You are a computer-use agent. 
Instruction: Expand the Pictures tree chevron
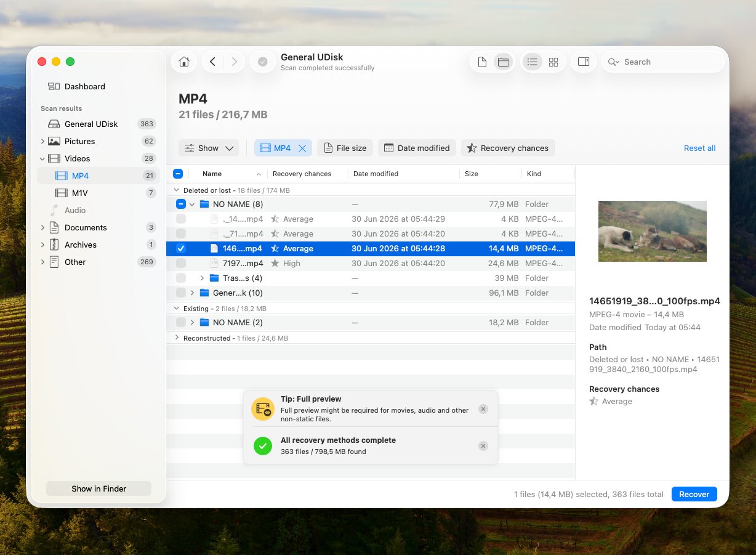[42, 141]
